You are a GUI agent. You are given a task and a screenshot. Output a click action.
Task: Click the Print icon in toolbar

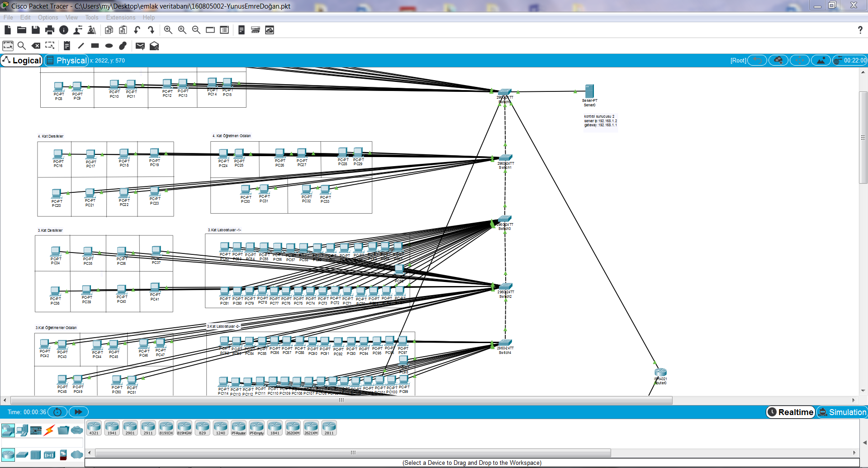pos(50,30)
